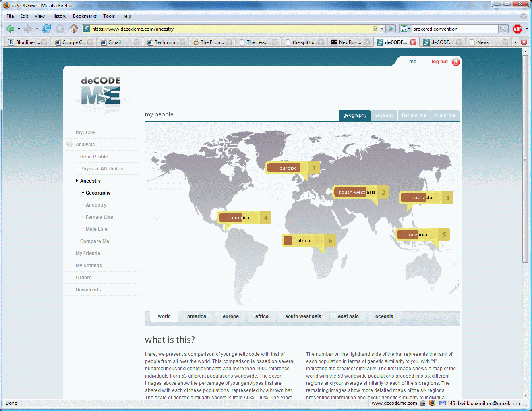
Task: Close the rightmost tab bar X
Action: 524,42
